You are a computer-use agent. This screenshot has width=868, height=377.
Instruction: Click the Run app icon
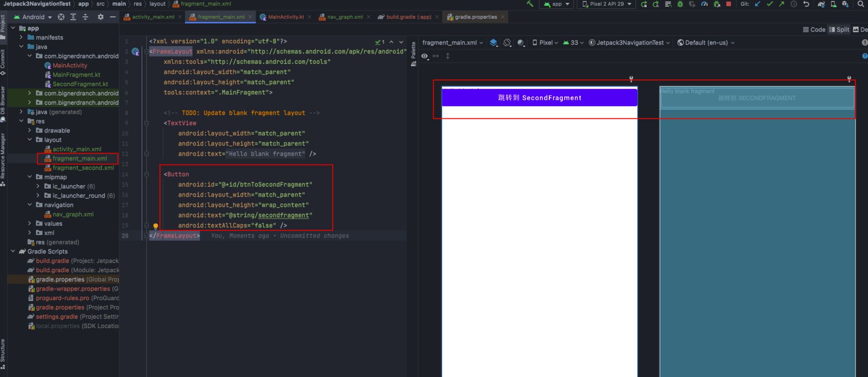[644, 4]
